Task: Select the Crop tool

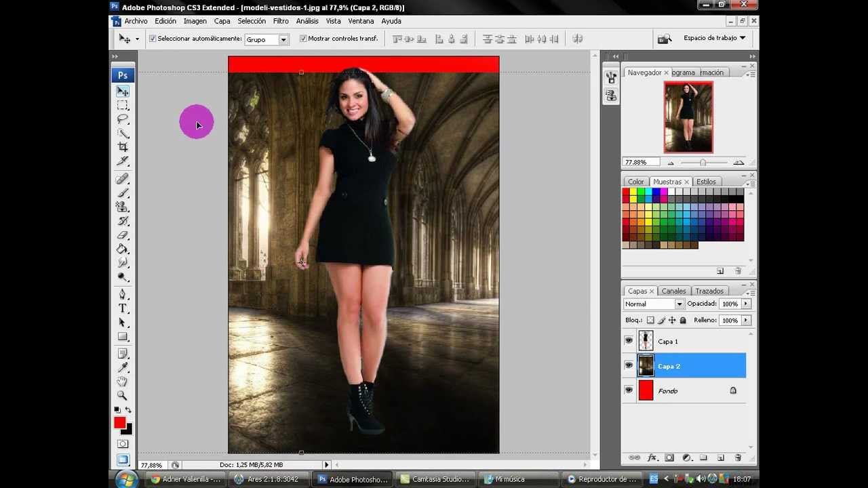Action: (x=123, y=147)
